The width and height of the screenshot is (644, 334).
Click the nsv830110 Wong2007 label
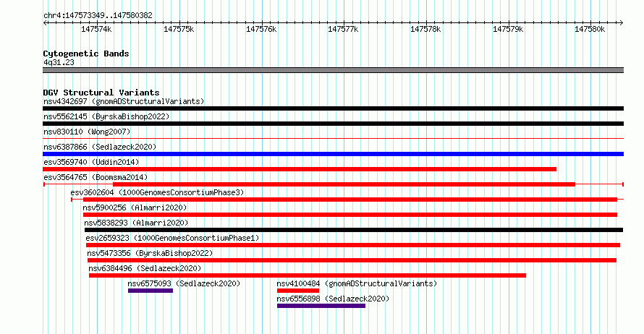tap(87, 132)
